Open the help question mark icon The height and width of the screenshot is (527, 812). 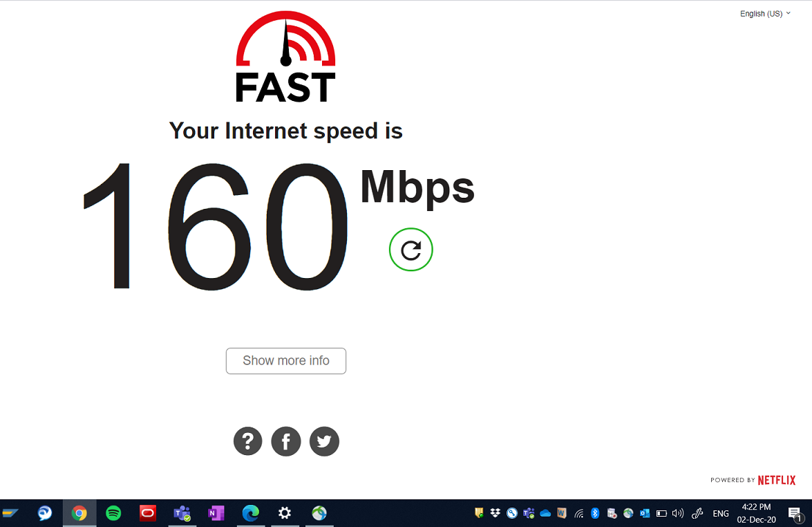pyautogui.click(x=247, y=441)
